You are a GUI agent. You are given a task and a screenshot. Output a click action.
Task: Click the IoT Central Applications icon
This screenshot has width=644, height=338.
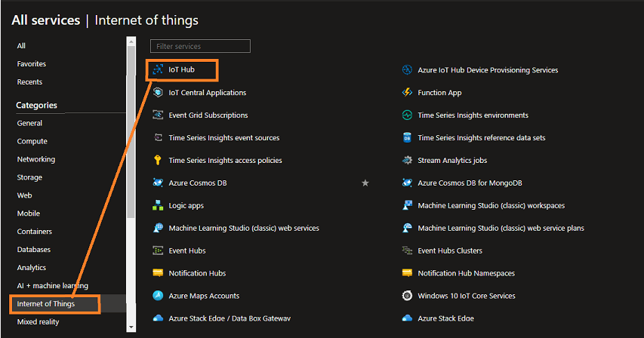158,92
